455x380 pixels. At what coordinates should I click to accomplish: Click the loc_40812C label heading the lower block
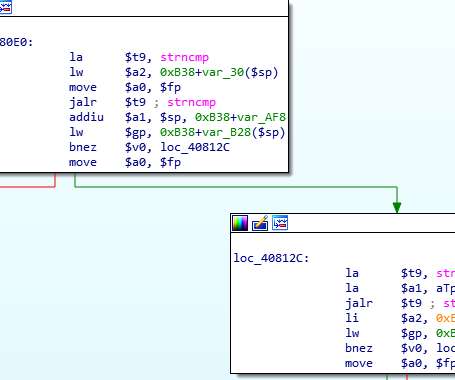coord(271,258)
